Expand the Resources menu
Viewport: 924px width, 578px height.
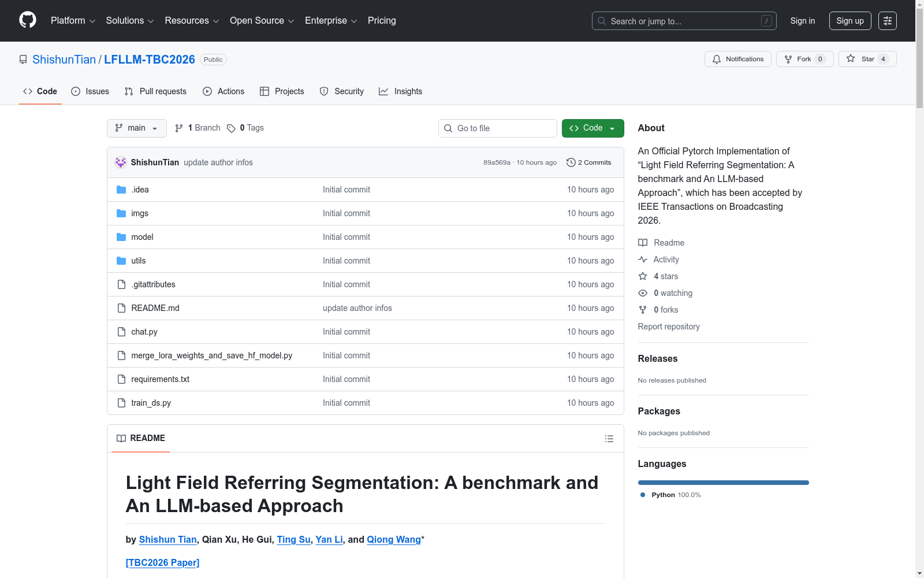tap(192, 21)
